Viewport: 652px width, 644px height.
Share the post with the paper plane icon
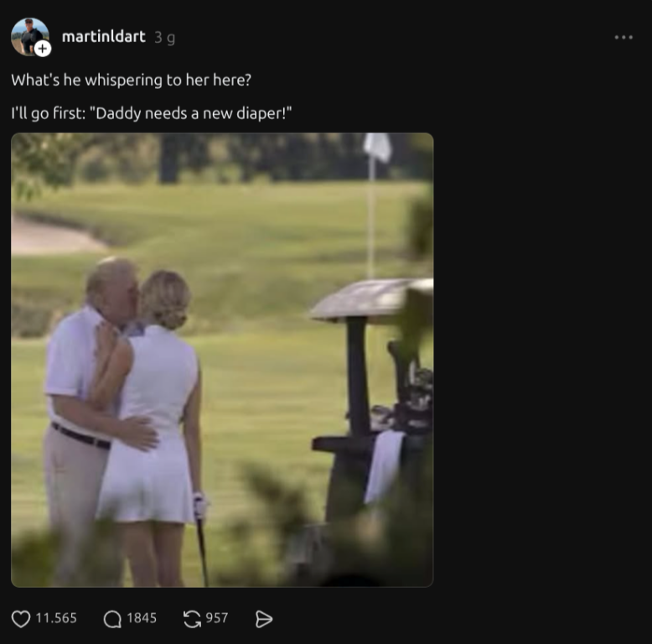coord(264,619)
